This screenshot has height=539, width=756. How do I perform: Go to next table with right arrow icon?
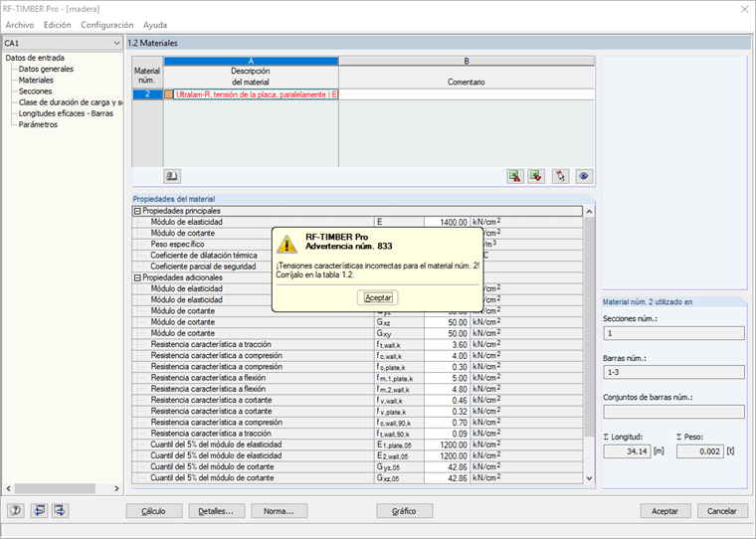pyautogui.click(x=61, y=510)
